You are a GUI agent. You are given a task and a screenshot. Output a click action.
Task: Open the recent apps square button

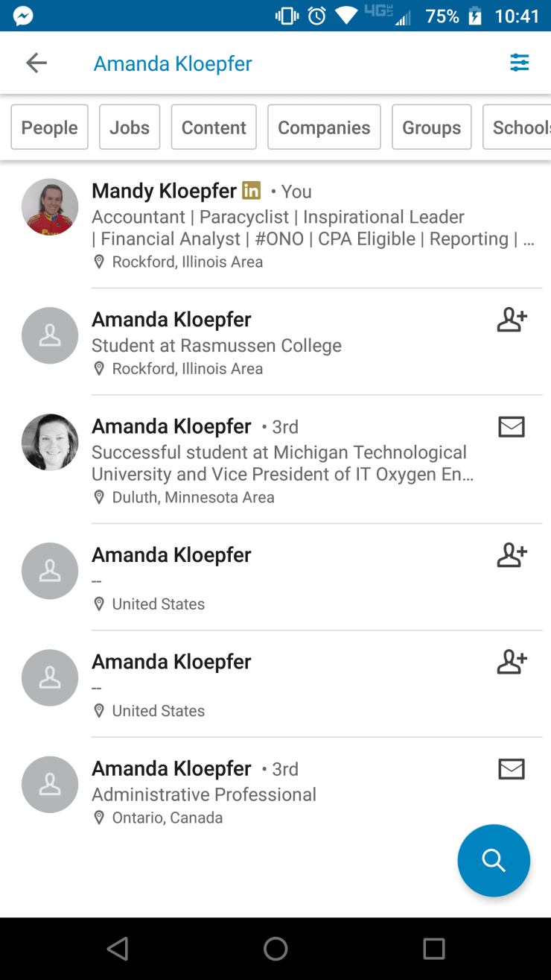(x=433, y=949)
